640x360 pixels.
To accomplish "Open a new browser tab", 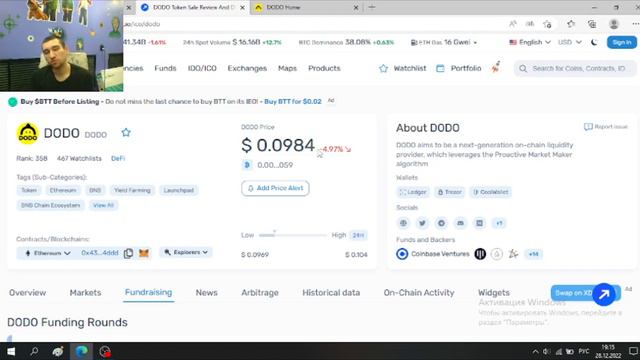I will 371,7.
